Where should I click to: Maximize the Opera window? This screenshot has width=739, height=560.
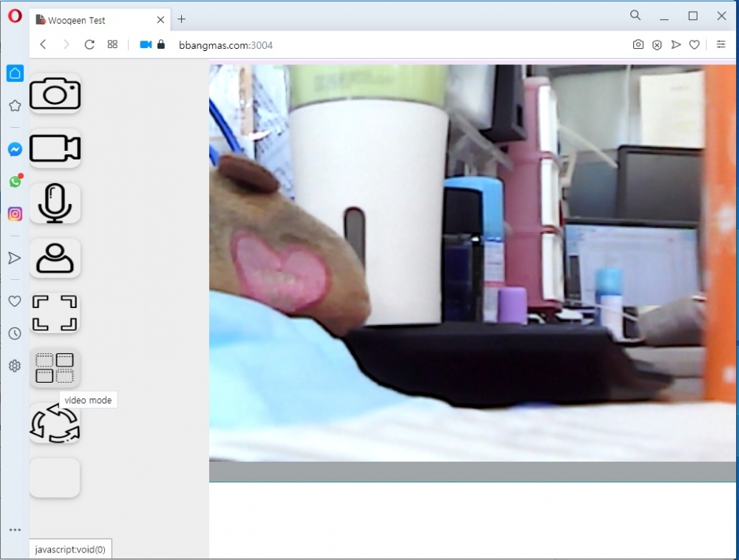coord(693,16)
